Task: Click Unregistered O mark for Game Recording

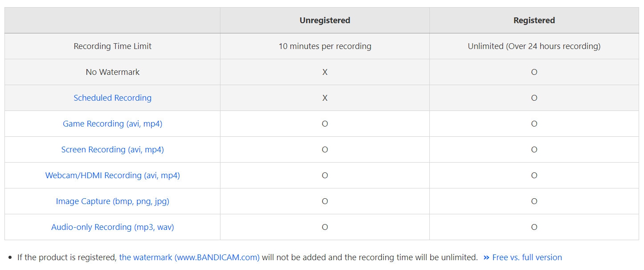Action: click(325, 124)
